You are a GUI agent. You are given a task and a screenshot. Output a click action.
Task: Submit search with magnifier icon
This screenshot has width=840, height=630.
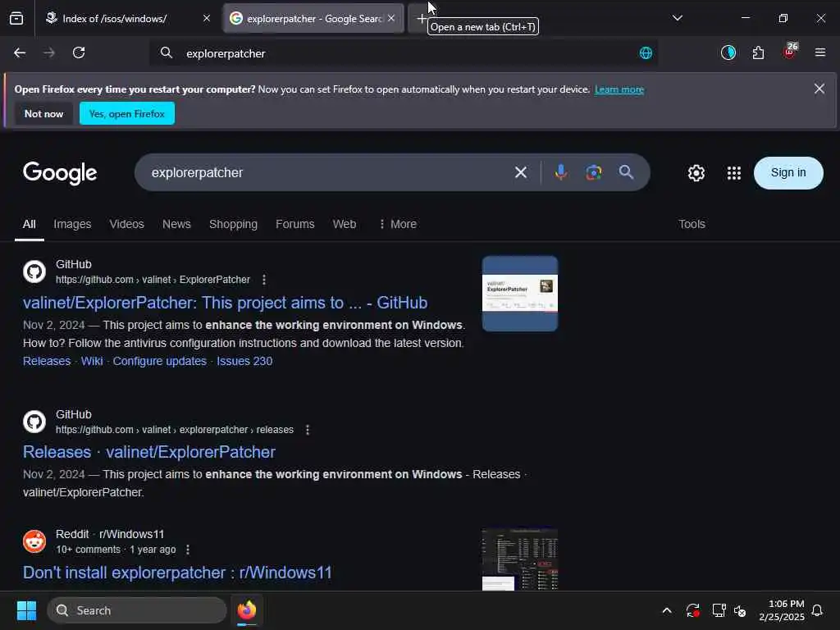(x=626, y=172)
